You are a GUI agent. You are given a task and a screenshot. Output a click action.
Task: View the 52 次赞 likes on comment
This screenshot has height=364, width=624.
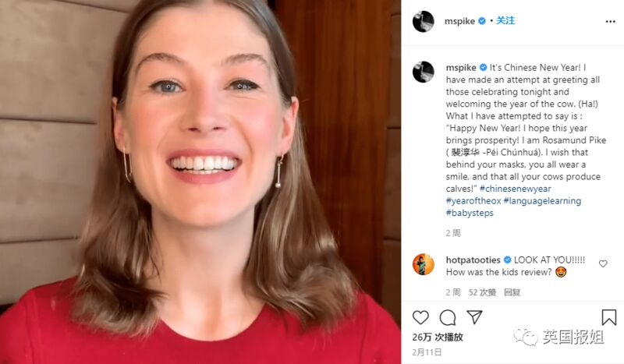482,292
